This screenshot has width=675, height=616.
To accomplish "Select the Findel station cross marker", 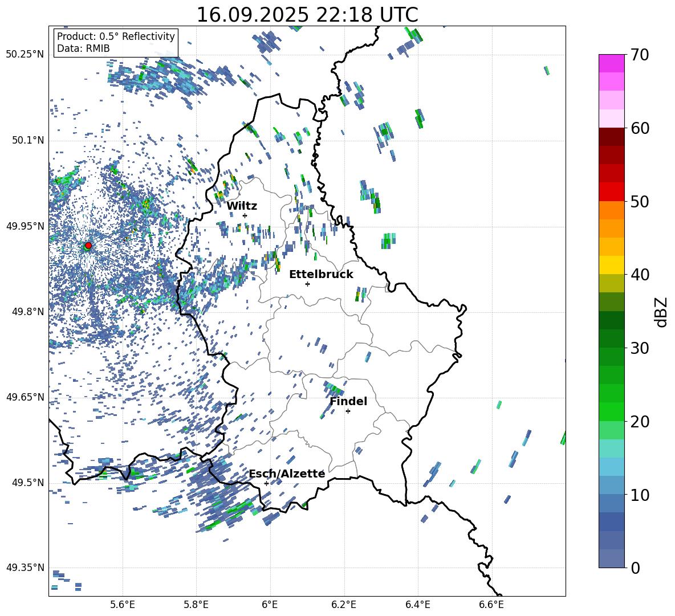I will [348, 411].
